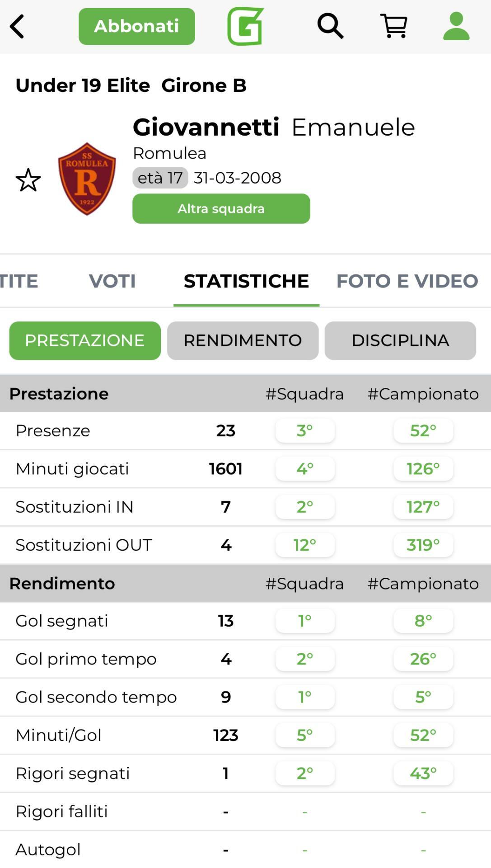
Task: Select the PRESTAZIONE filter
Action: click(85, 340)
